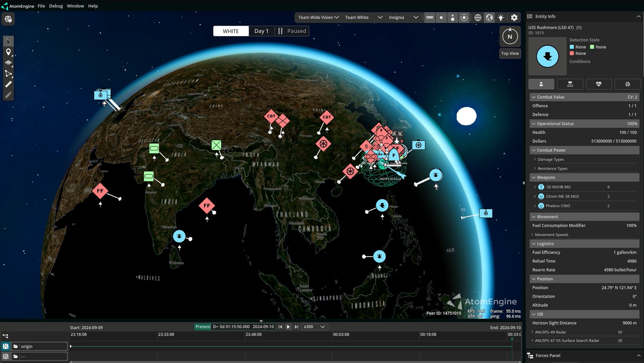Select the ruler measurement tool
This screenshot has width=644, height=363.
[x=8, y=84]
